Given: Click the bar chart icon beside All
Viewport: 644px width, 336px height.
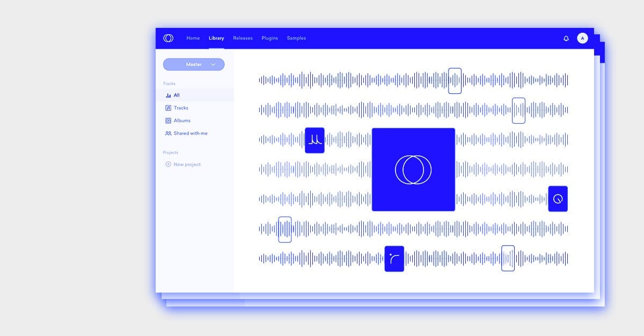Looking at the screenshot, I should click(x=168, y=95).
